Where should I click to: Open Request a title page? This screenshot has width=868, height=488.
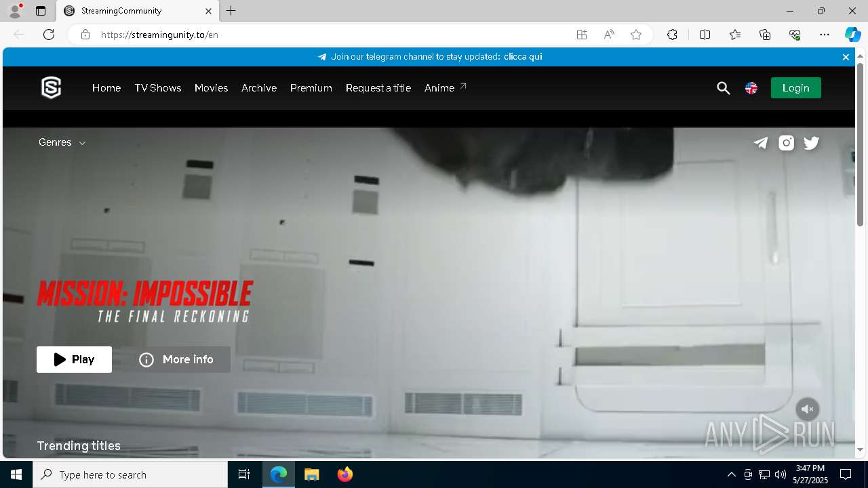coord(378,88)
